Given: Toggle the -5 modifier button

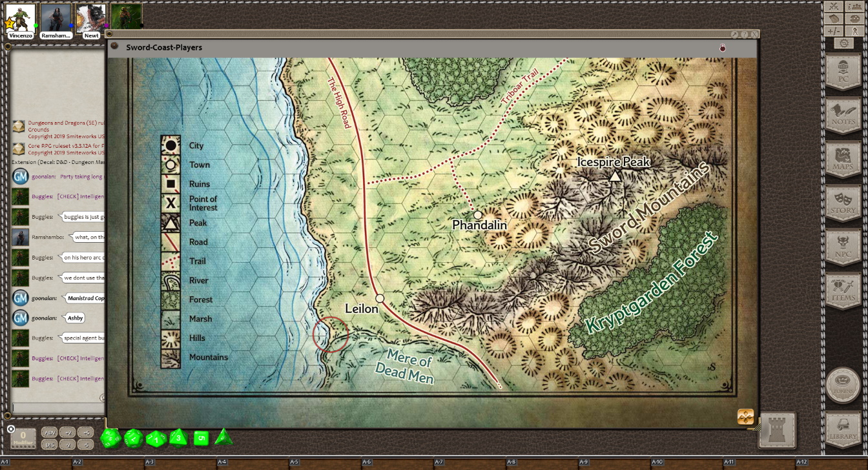Looking at the screenshot, I should [x=85, y=445].
